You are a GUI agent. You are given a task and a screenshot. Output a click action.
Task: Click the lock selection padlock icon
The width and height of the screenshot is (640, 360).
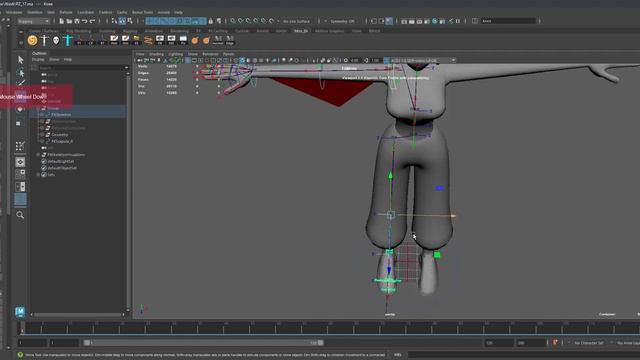tap(211, 21)
